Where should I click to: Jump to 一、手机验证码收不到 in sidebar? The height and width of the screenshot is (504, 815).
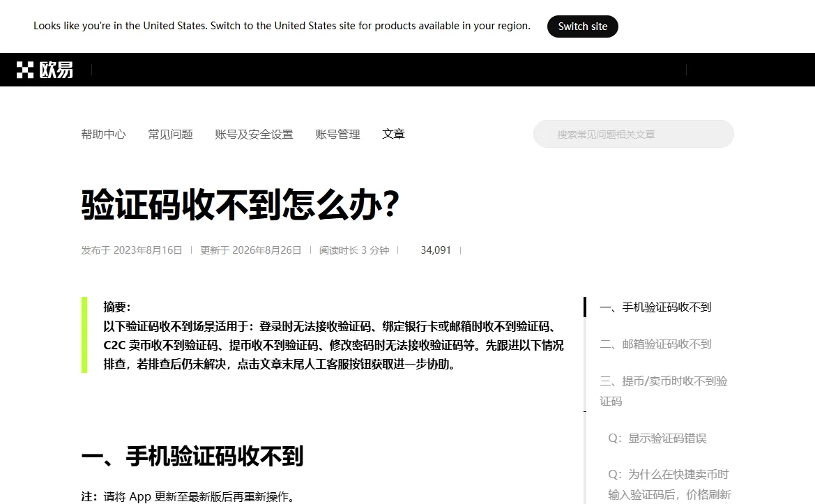pyautogui.click(x=655, y=307)
